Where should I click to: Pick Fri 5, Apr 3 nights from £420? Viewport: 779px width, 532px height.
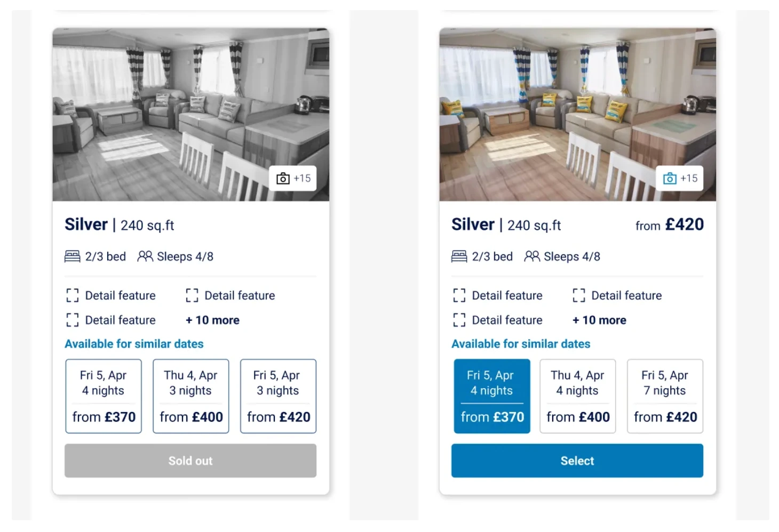[x=278, y=396]
